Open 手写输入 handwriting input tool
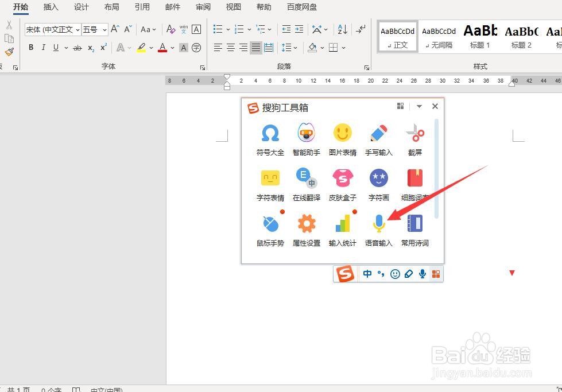This screenshot has height=392, width=562. 379,139
